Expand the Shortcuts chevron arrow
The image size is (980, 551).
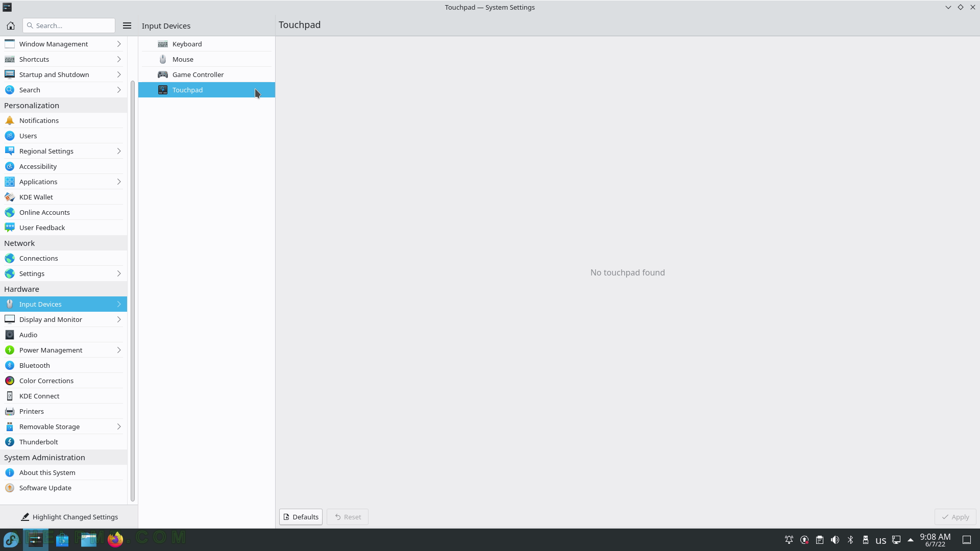point(119,59)
